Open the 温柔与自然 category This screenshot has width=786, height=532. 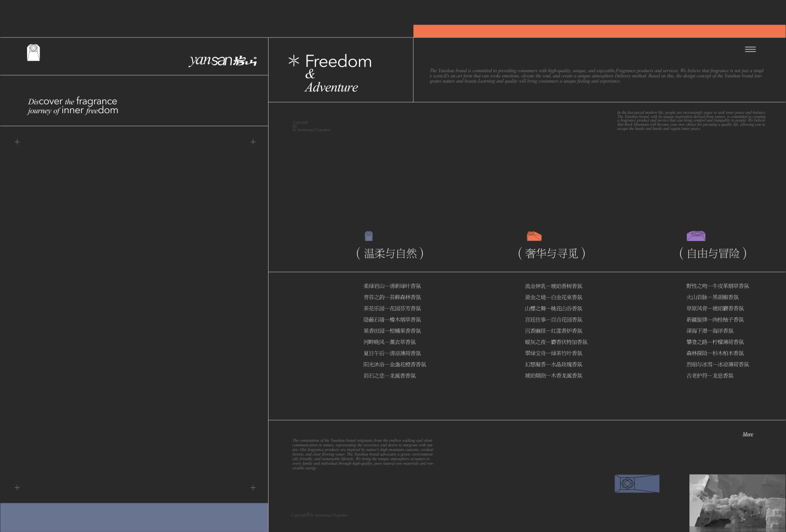pyautogui.click(x=390, y=254)
